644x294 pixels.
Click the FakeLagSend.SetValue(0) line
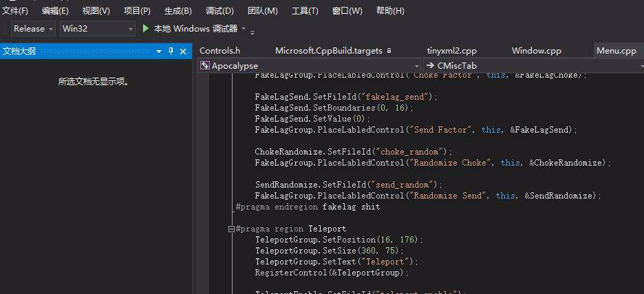coord(312,119)
